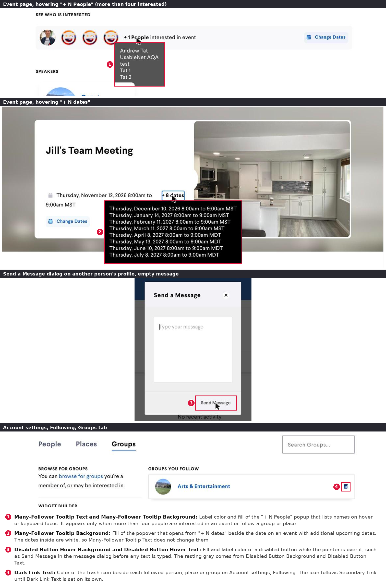Viewport: 386px width, 588px height.
Task: Click "Thursday, February 11, 2027" date row
Action: [170, 222]
